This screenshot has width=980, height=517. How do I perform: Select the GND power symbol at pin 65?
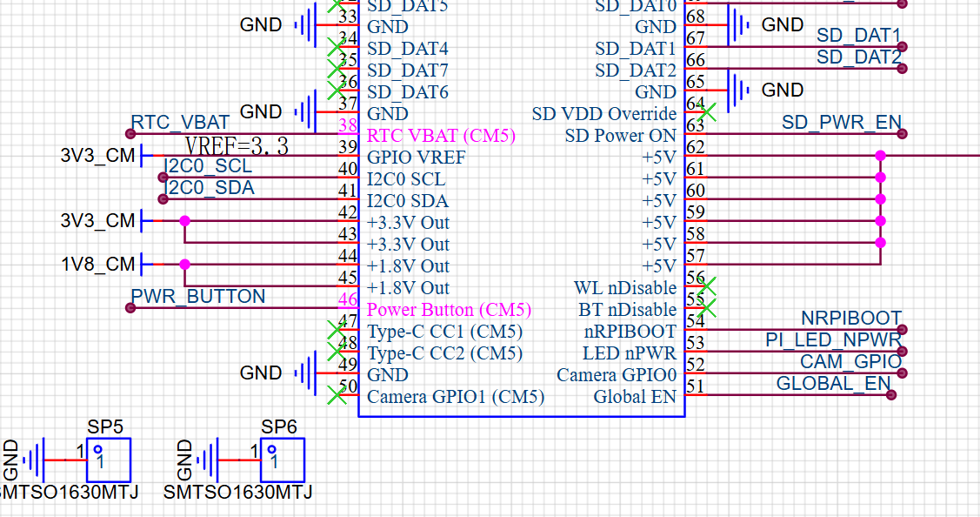[x=738, y=91]
